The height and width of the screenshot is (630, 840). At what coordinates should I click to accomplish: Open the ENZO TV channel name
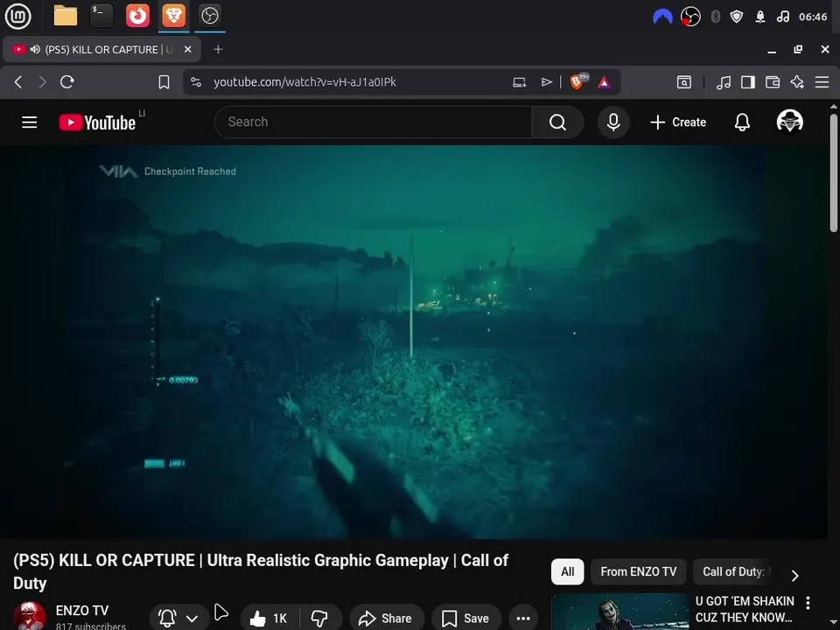pyautogui.click(x=82, y=610)
